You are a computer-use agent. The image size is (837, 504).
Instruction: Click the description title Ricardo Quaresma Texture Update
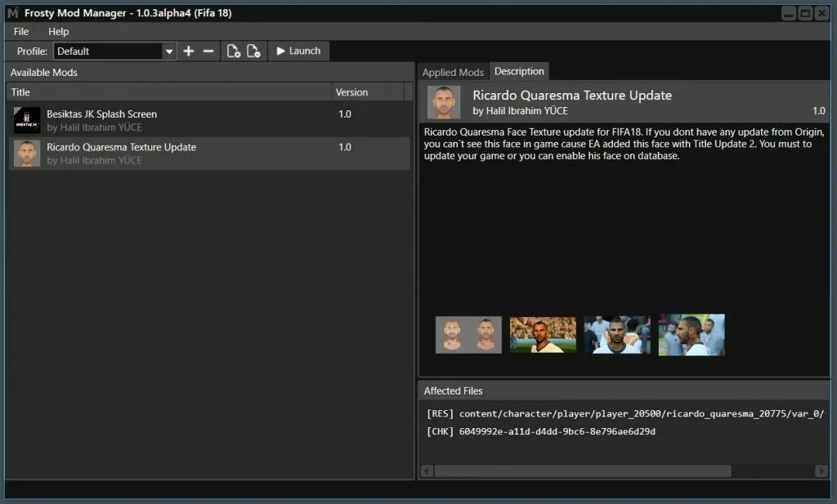pos(572,96)
